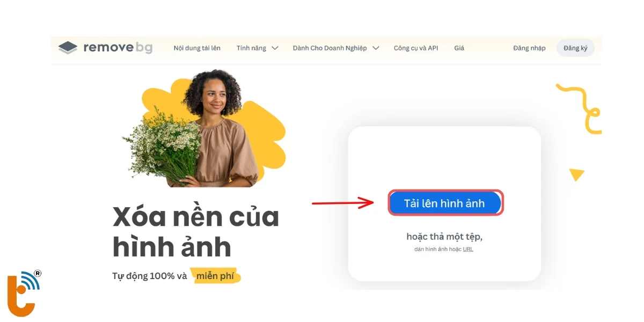Click the yellow triangle decoration icon
The width and height of the screenshot is (644, 322).
tap(576, 174)
